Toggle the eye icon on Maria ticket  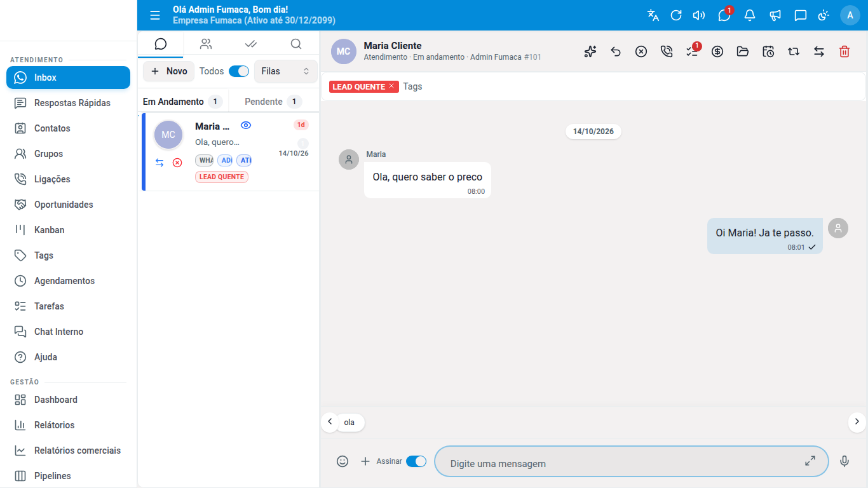[x=246, y=125]
